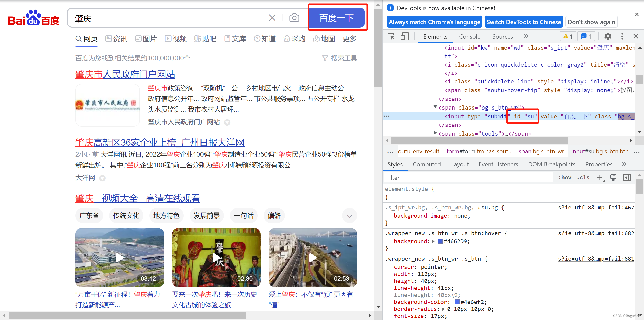Click the warnings count badge
Viewport: 644px width, 320px height.
(568, 37)
